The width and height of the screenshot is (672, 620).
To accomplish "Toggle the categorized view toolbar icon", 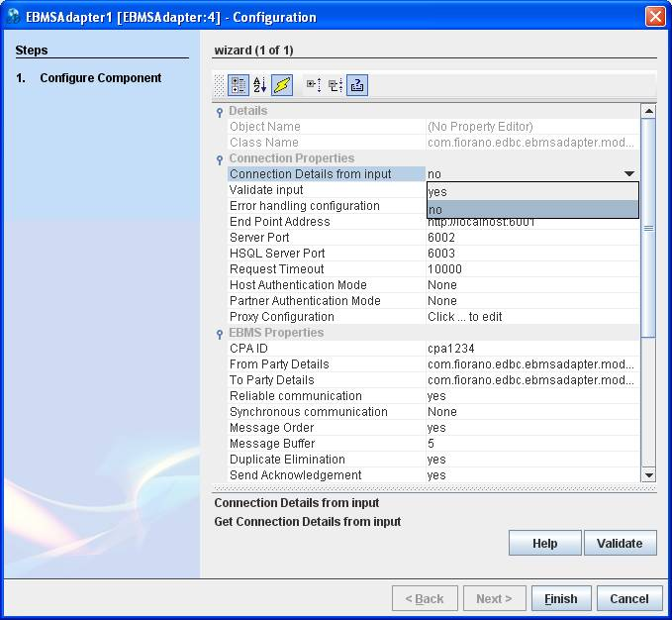I will coord(238,85).
